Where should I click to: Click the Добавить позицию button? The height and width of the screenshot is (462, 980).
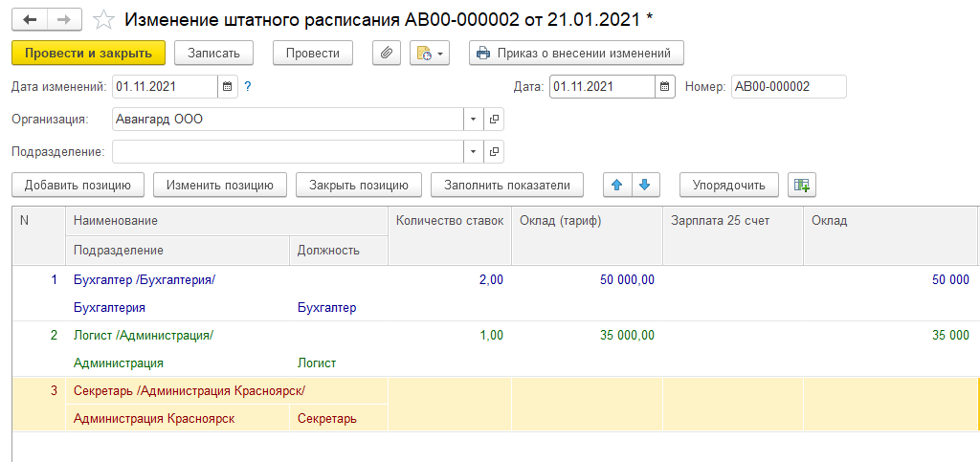pyautogui.click(x=78, y=185)
